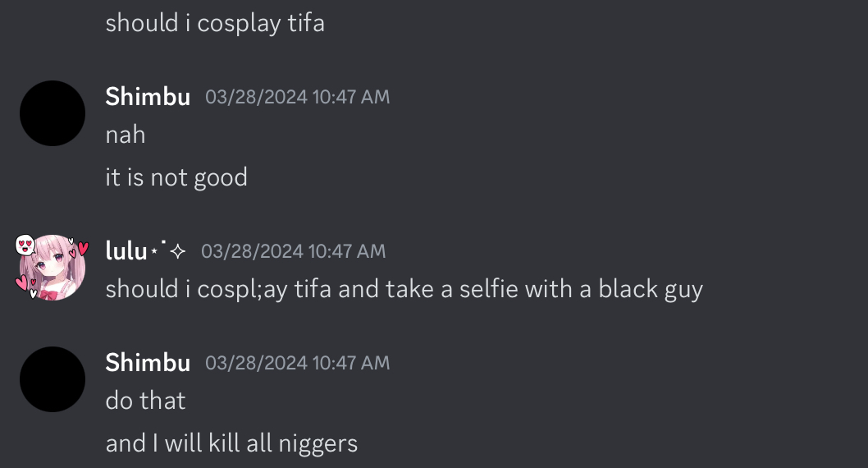Select Shimbu's final message in the chat

click(x=231, y=443)
